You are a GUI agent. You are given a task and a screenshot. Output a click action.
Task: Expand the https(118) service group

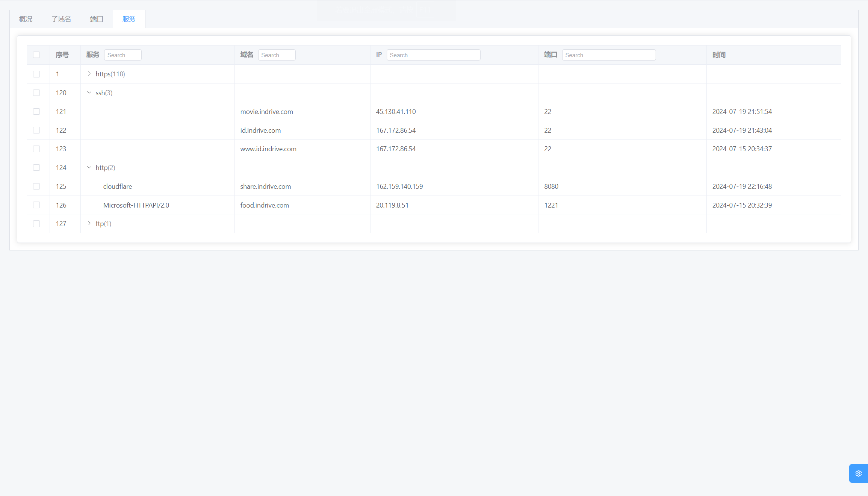89,74
